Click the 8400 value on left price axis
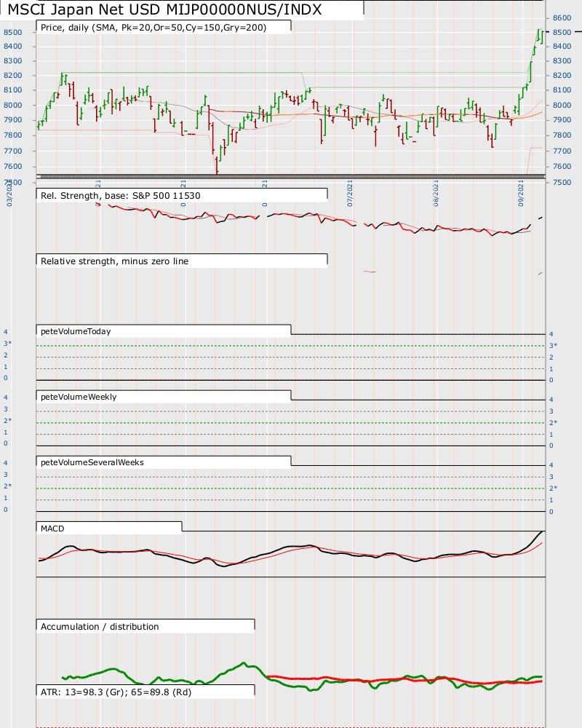The image size is (582, 728). coord(12,46)
